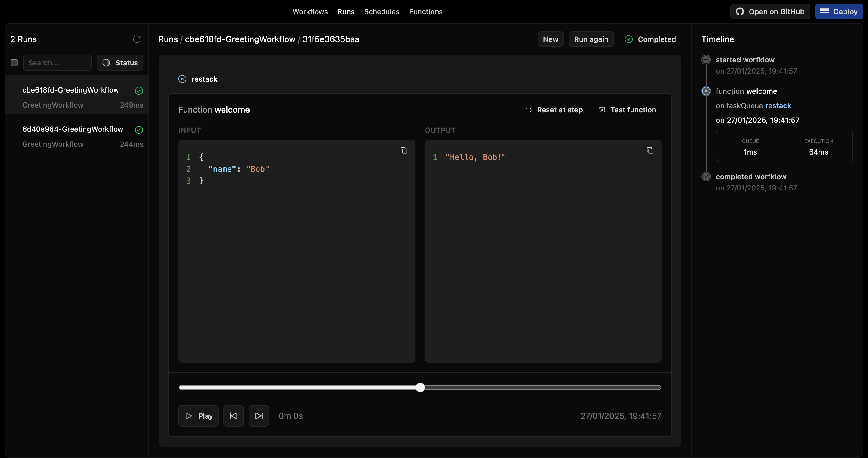The image size is (868, 458).
Task: Switch to the Schedules tab
Action: point(382,11)
